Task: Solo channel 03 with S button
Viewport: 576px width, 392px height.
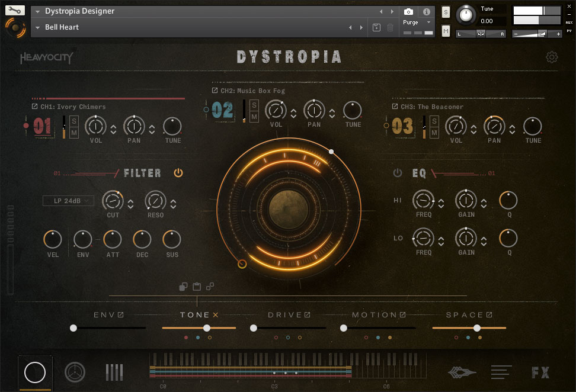Action: 434,121
